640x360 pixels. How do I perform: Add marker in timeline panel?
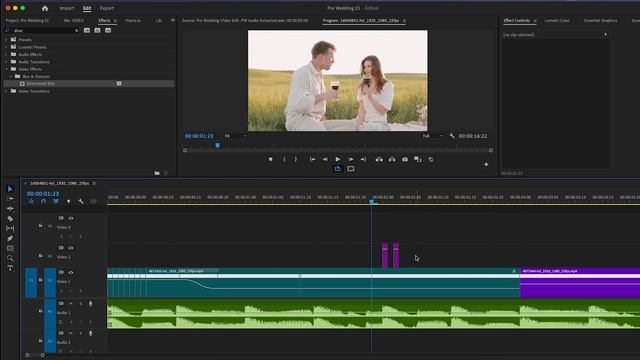(68, 201)
